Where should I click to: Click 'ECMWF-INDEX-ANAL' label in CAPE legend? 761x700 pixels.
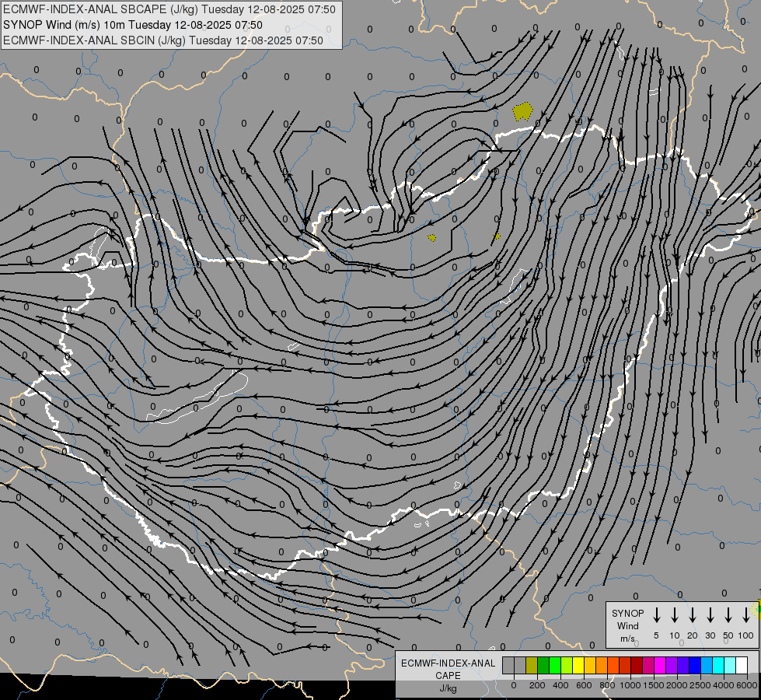[448, 663]
